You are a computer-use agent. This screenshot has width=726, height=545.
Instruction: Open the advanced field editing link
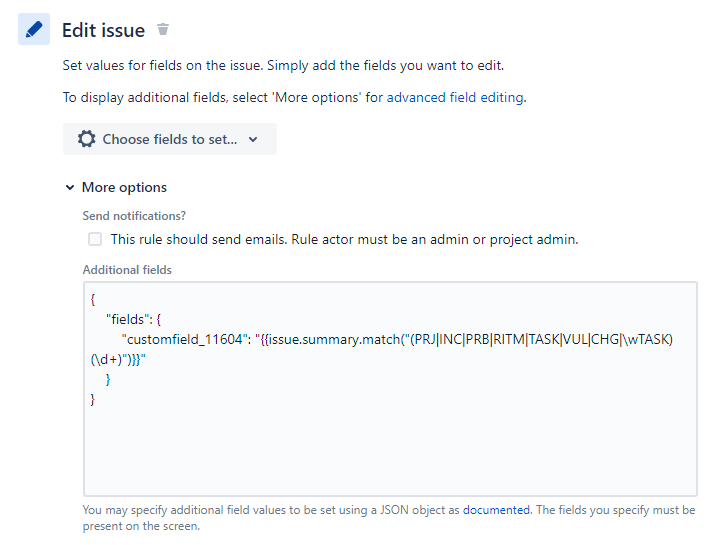pos(455,97)
